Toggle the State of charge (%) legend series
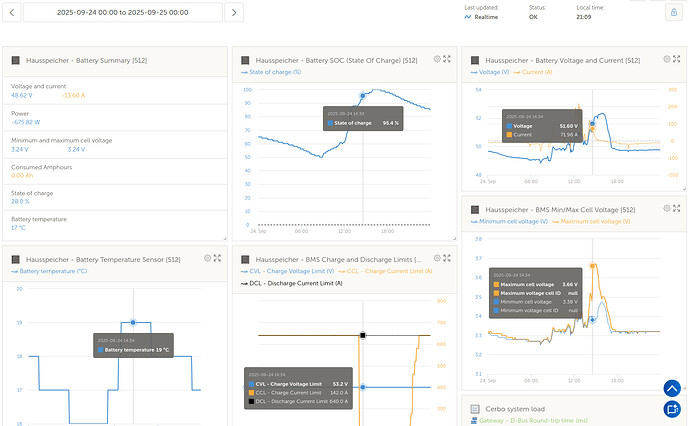This screenshot has height=426, width=690. click(x=273, y=73)
